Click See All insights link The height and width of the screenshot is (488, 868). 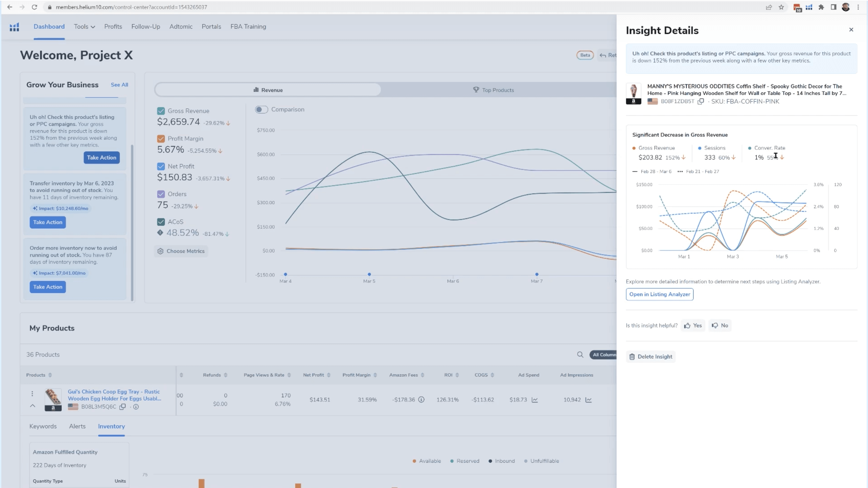119,85
